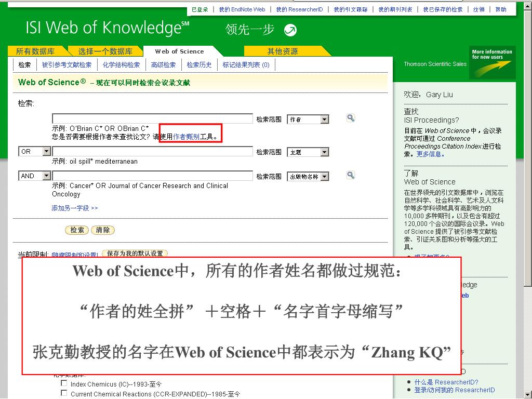Click the topic search input field
The width and height of the screenshot is (532, 399).
(x=152, y=151)
